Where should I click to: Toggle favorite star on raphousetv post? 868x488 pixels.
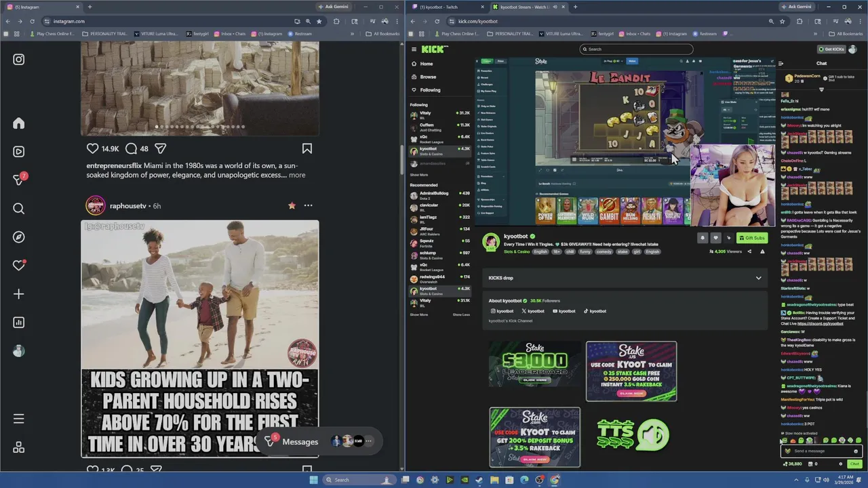pyautogui.click(x=292, y=205)
